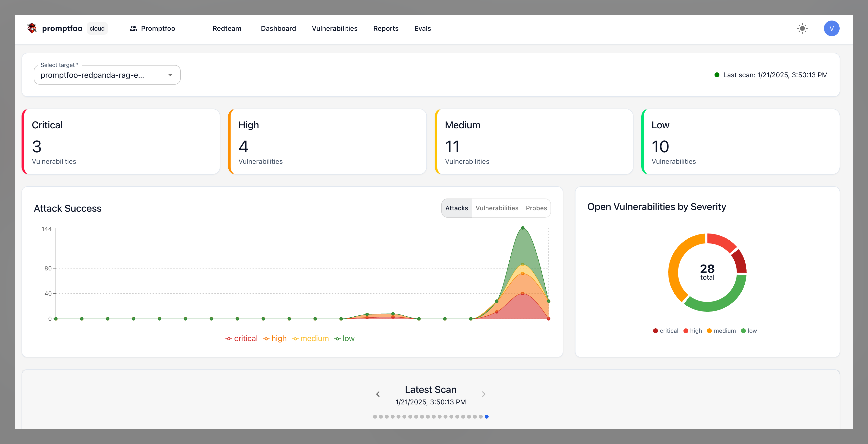Open the Dashboard menu item

coord(278,28)
